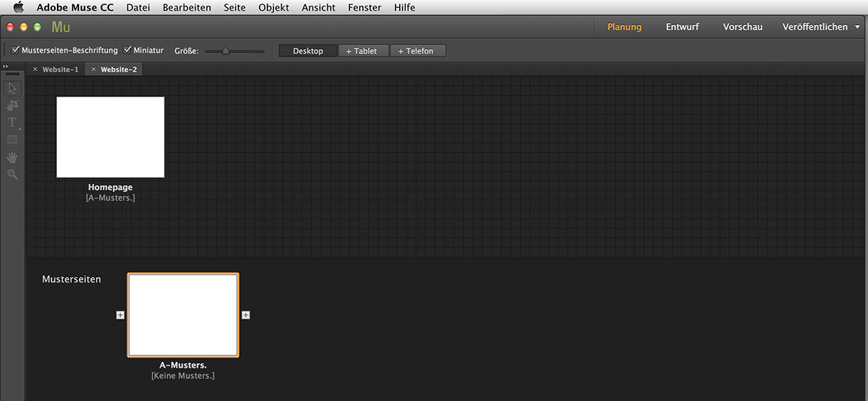Click the Mu application logo

point(61,27)
